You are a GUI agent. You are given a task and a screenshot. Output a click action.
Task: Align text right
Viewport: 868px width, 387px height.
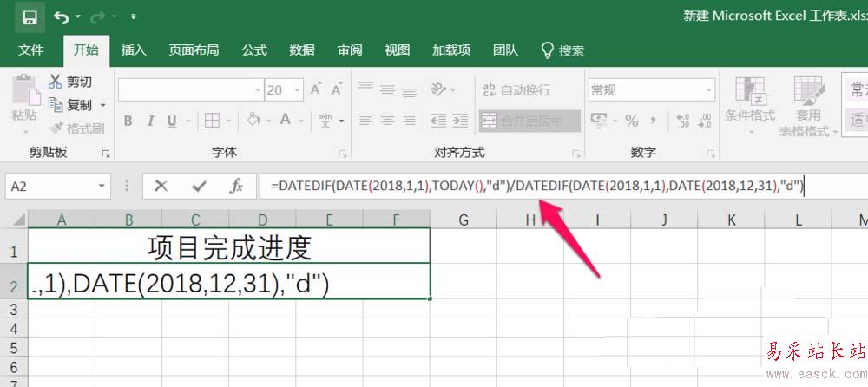(409, 120)
